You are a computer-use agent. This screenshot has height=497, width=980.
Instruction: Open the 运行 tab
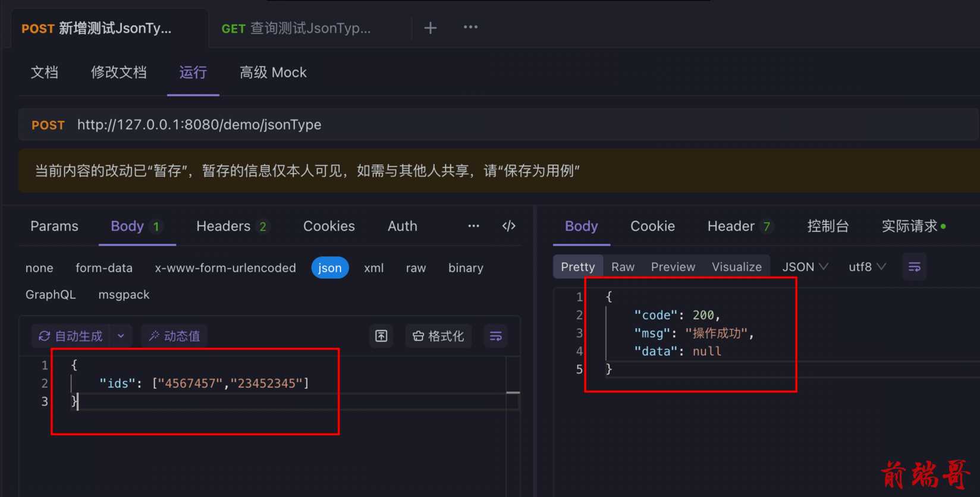coord(193,73)
